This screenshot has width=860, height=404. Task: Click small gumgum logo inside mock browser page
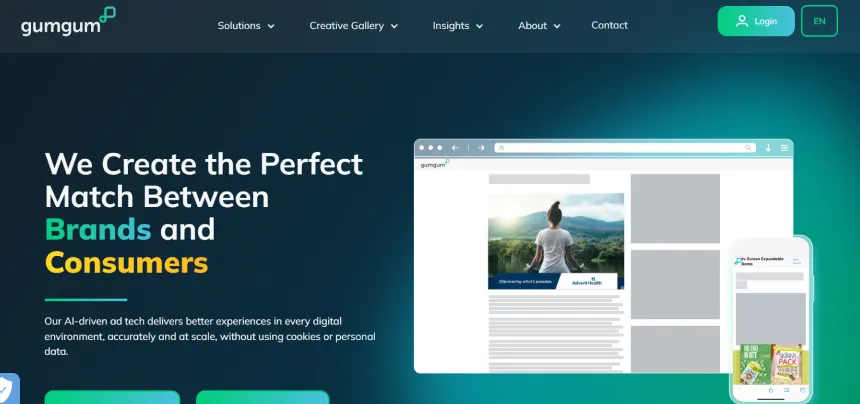point(435,163)
